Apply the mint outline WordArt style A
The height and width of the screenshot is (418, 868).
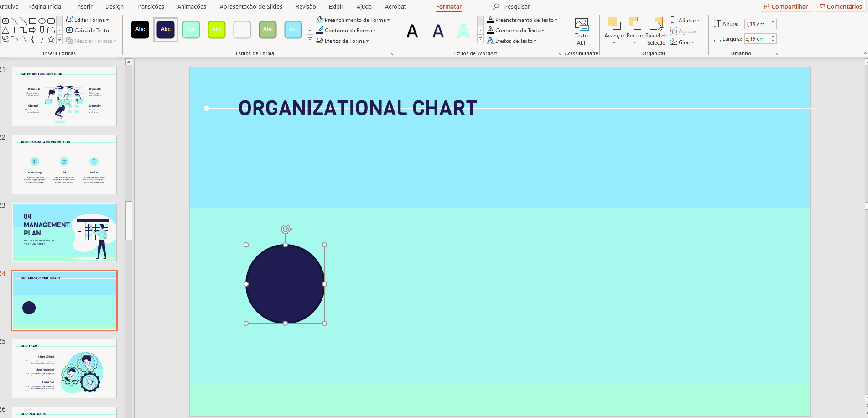[463, 31]
